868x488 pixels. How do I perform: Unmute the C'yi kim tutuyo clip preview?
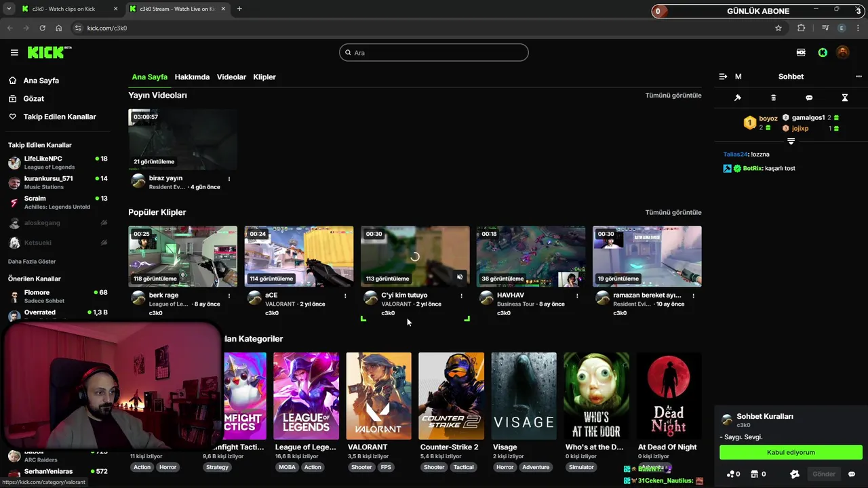[x=460, y=277]
